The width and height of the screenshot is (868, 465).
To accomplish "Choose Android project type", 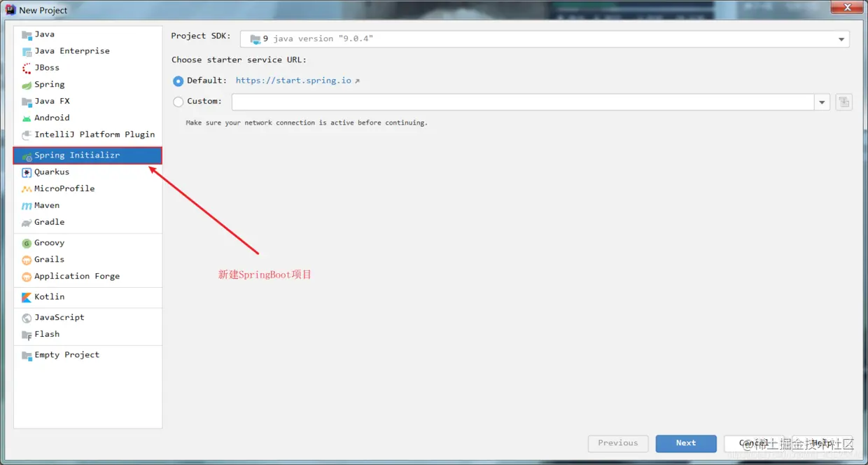I will pos(87,118).
